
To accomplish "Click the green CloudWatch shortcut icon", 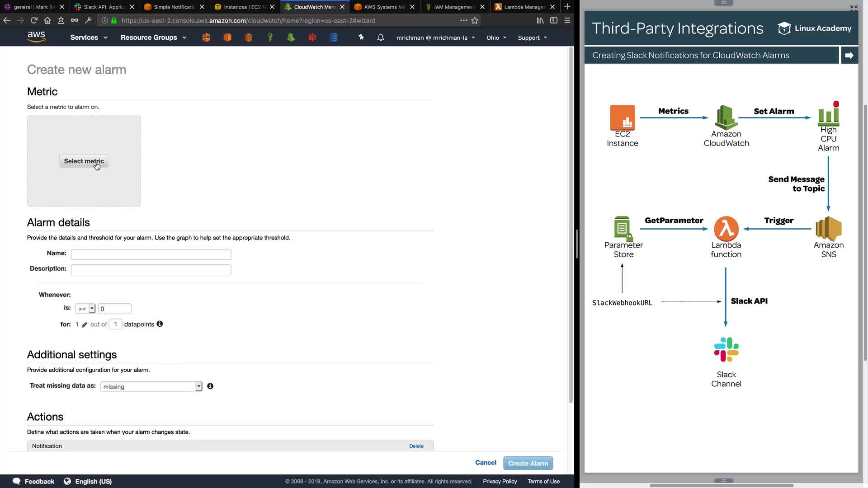I will (291, 38).
